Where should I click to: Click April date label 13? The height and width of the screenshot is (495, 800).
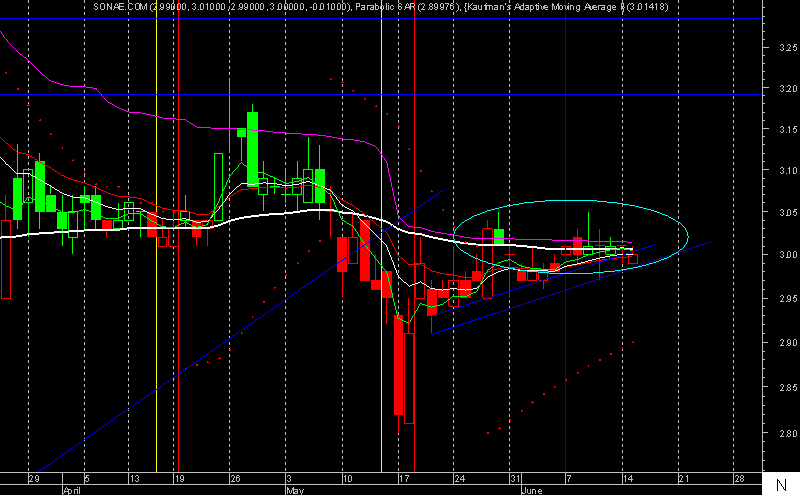pyautogui.click(x=134, y=479)
